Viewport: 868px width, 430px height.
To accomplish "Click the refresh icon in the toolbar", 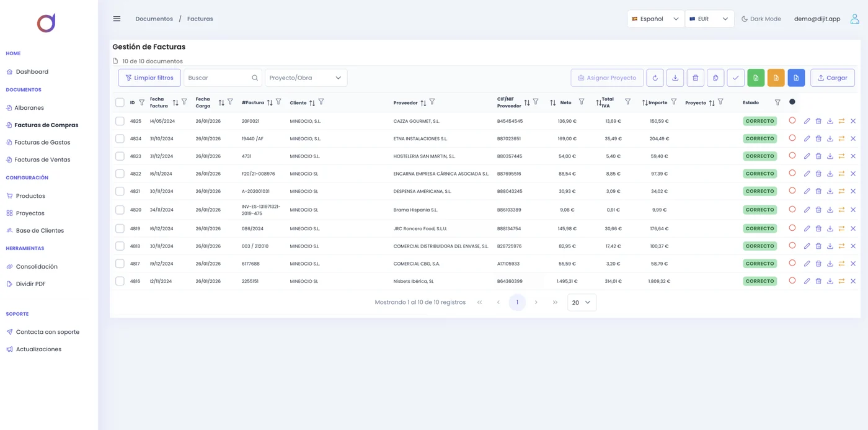I will [655, 78].
